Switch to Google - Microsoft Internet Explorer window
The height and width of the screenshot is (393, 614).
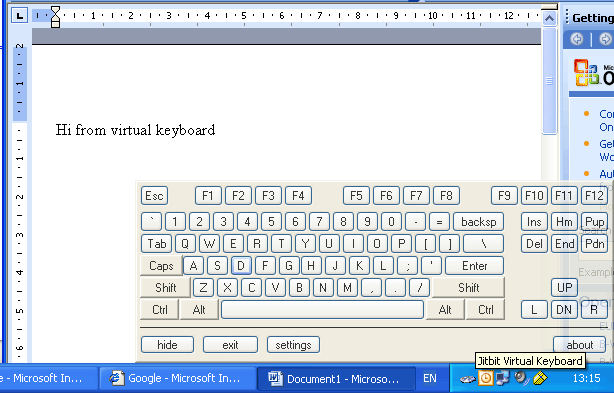click(x=178, y=379)
